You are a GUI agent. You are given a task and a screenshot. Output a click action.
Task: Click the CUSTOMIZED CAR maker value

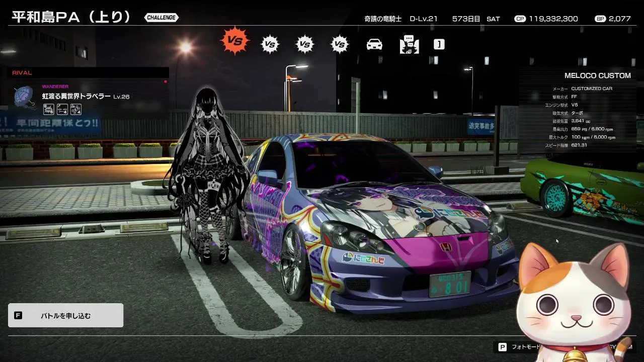click(592, 88)
